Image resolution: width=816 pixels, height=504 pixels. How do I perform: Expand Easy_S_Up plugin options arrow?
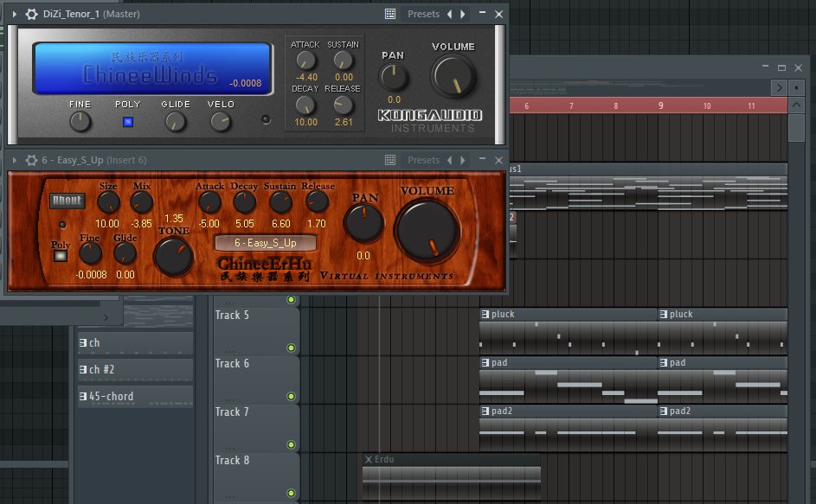[14, 160]
